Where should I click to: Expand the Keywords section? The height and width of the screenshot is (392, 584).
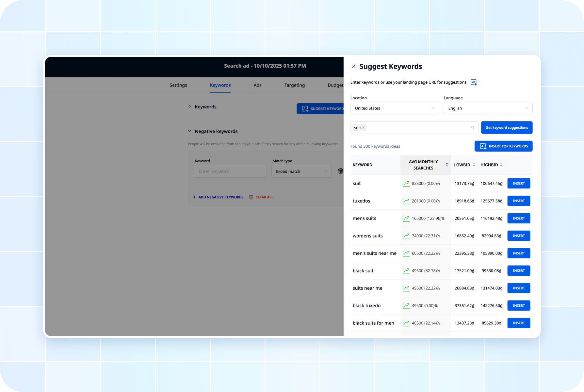tap(190, 107)
